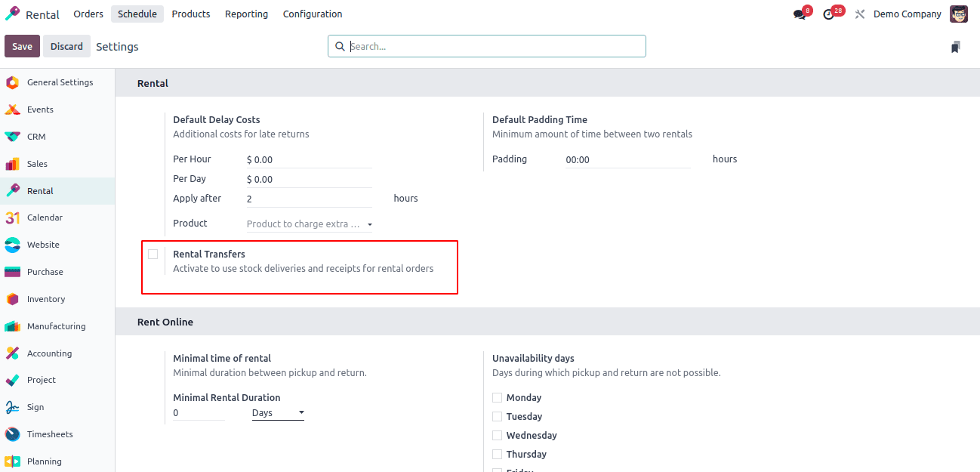The width and height of the screenshot is (980, 472).
Task: Open the Configuration menu
Action: click(x=313, y=14)
